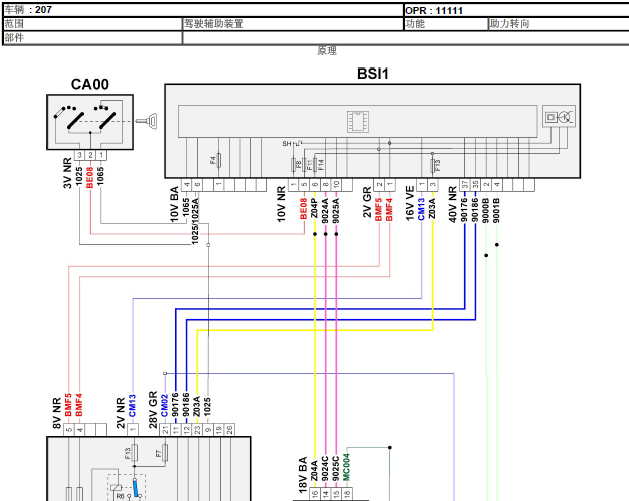Click the 28V GR connector label
The image size is (629, 501).
(x=153, y=410)
